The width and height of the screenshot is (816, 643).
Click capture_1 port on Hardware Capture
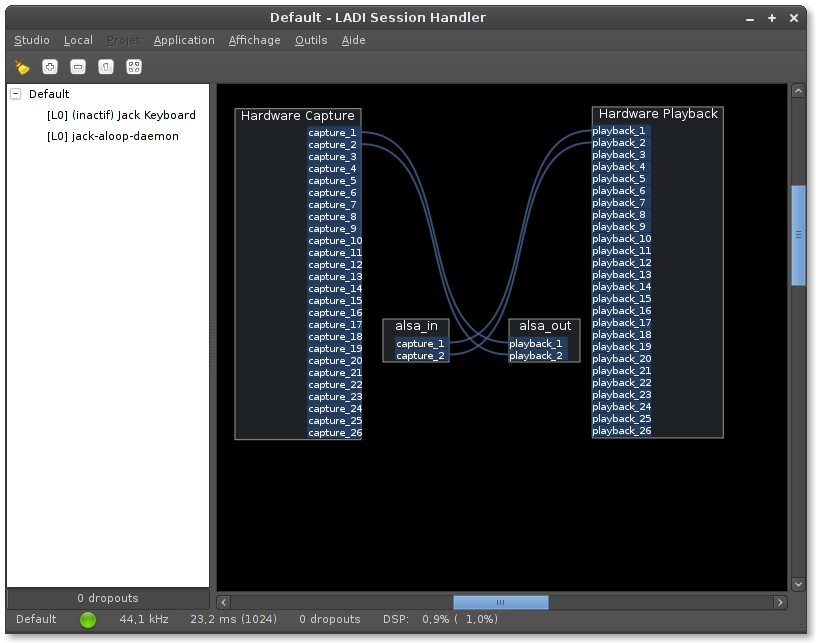(x=333, y=132)
